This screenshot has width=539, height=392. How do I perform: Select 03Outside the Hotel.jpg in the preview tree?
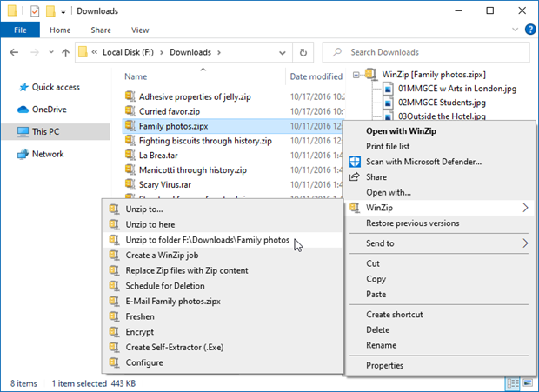coord(442,116)
